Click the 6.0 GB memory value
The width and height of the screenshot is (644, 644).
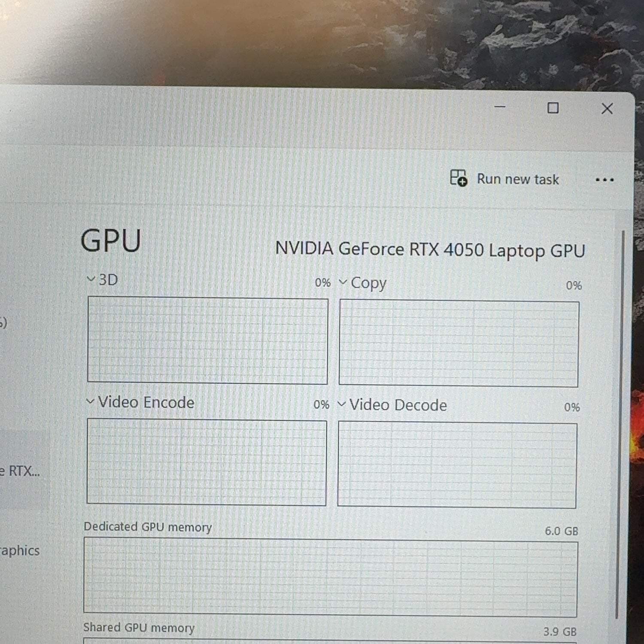(562, 531)
